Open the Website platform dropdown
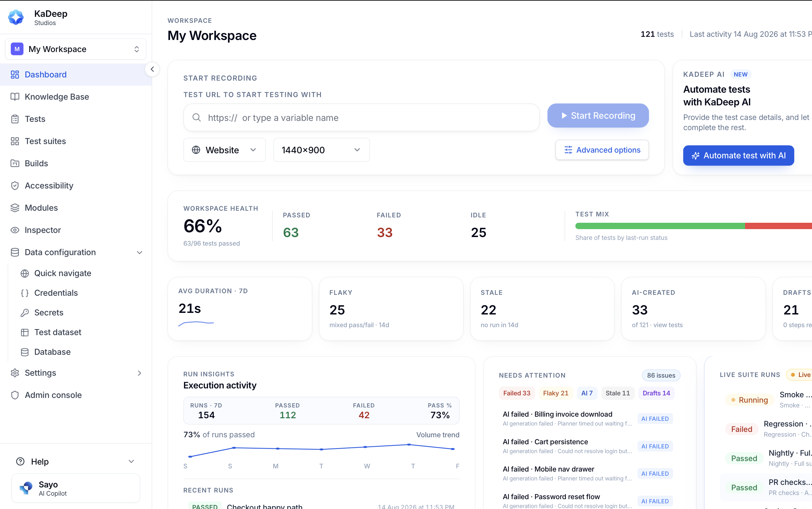 coord(225,150)
